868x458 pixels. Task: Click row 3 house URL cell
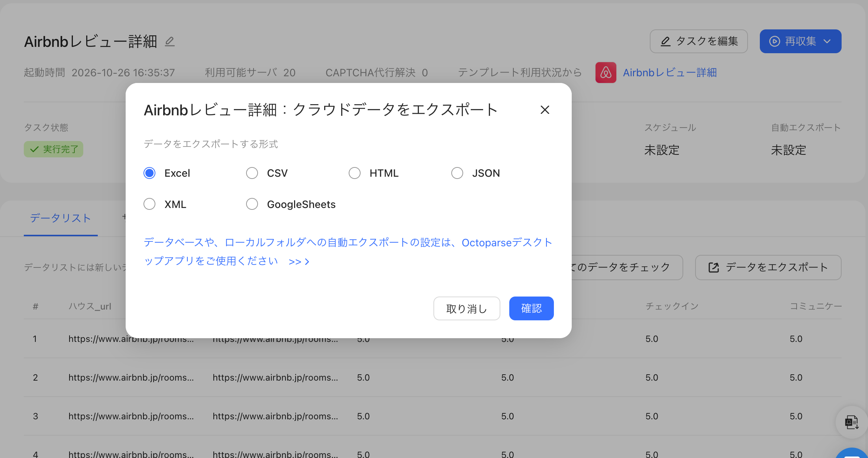pos(131,416)
